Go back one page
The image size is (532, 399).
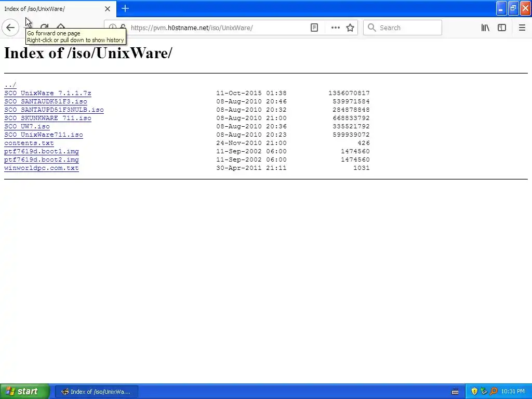point(10,28)
